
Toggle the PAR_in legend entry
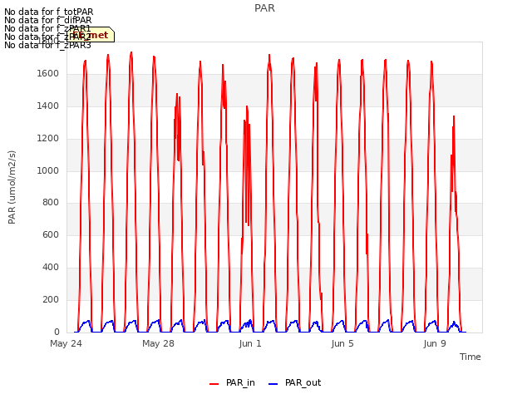(232, 383)
